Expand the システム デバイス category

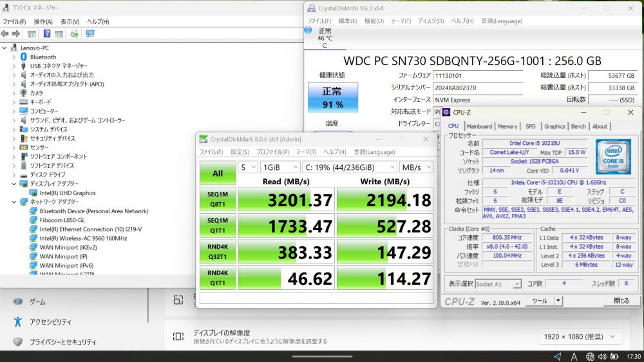coord(14,129)
